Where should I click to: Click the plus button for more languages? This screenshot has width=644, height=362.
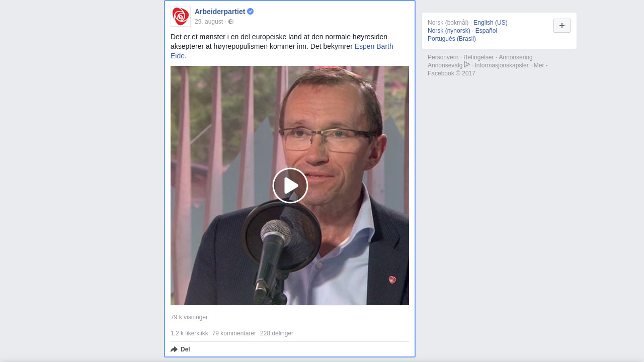(562, 26)
